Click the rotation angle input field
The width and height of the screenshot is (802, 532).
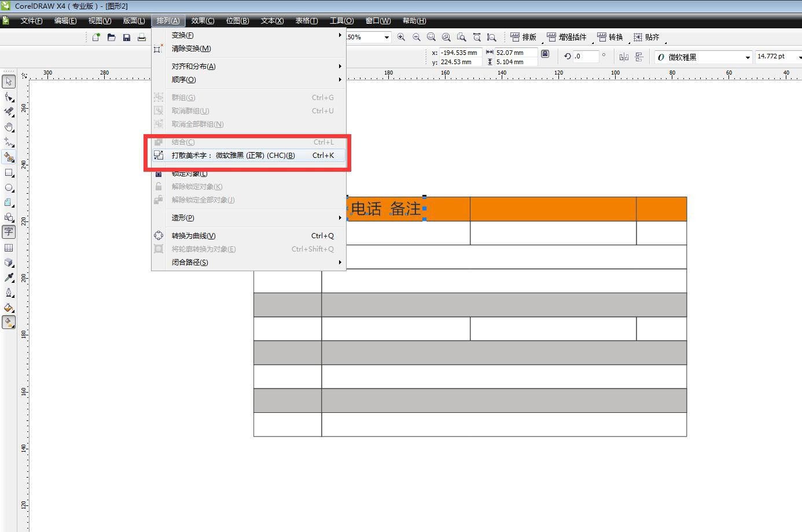coord(585,56)
